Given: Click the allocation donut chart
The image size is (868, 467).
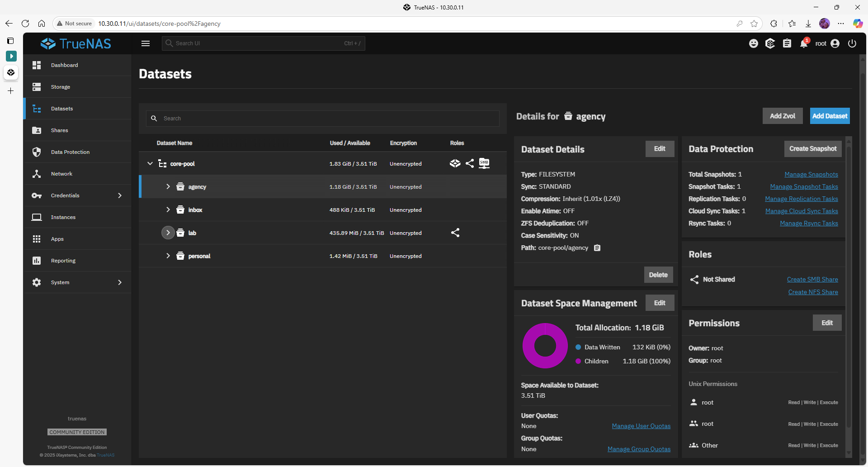Looking at the screenshot, I should 545,346.
